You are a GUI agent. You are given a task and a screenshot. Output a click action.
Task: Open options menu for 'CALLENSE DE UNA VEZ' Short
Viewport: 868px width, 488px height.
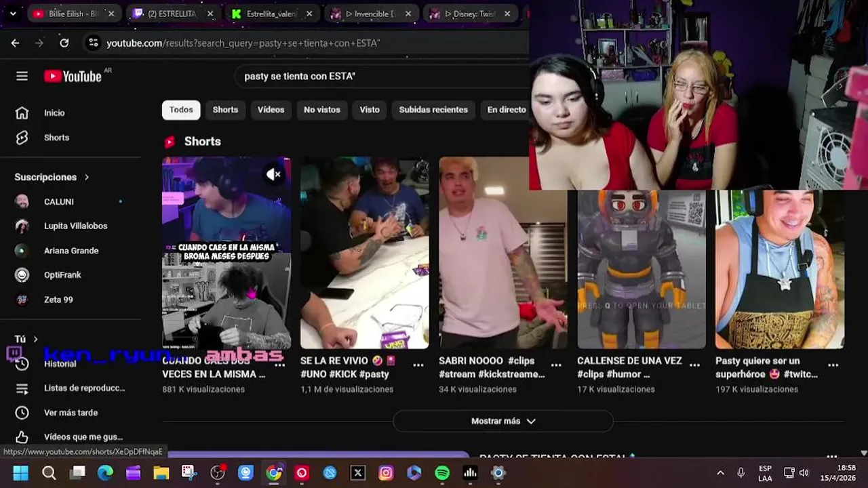pos(695,365)
